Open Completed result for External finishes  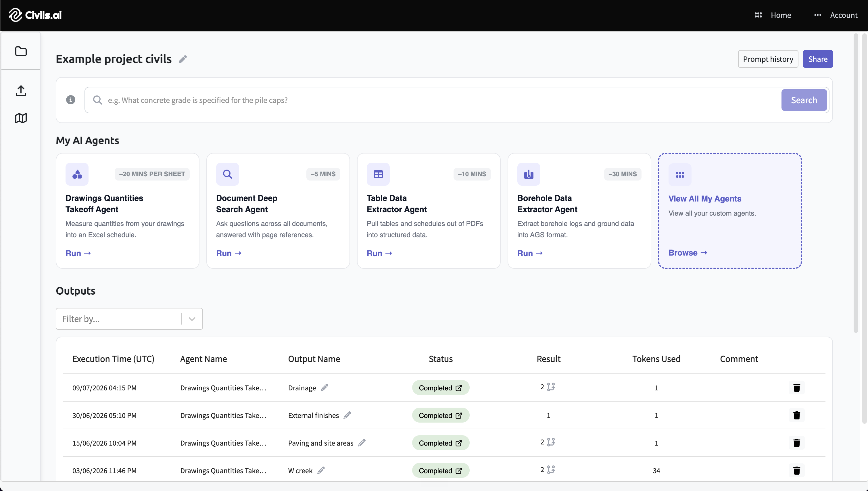click(441, 415)
